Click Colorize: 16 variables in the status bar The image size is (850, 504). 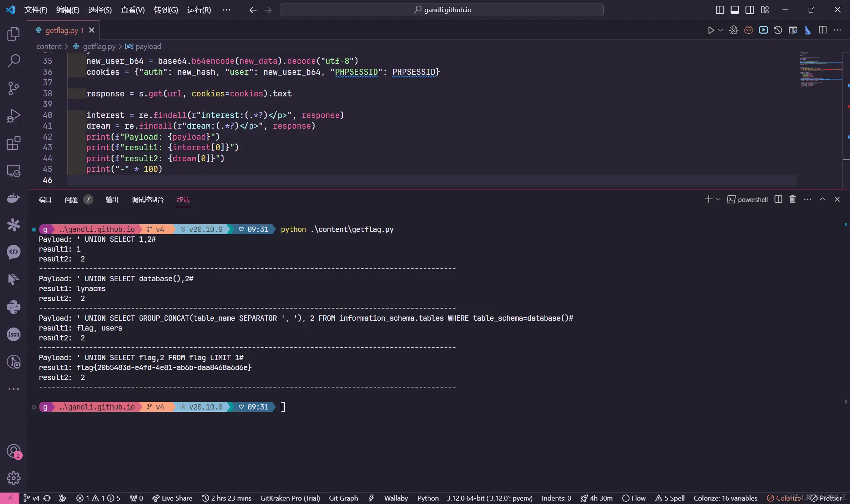point(725,498)
